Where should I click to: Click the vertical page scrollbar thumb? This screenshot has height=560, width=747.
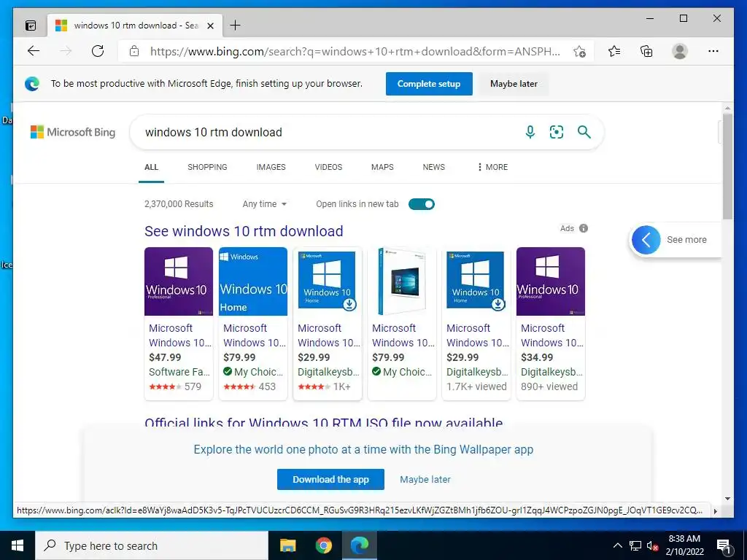[727, 167]
